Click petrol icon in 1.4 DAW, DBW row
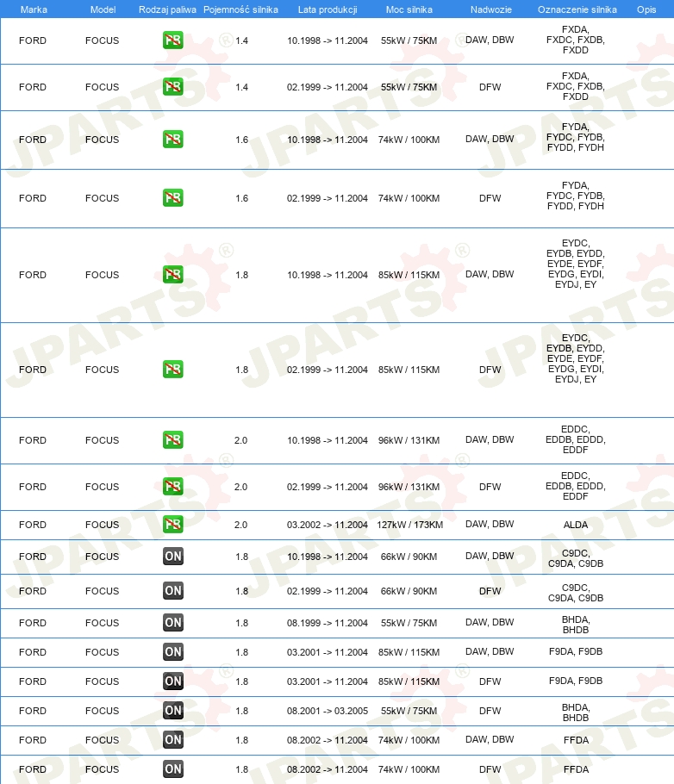 [172, 40]
